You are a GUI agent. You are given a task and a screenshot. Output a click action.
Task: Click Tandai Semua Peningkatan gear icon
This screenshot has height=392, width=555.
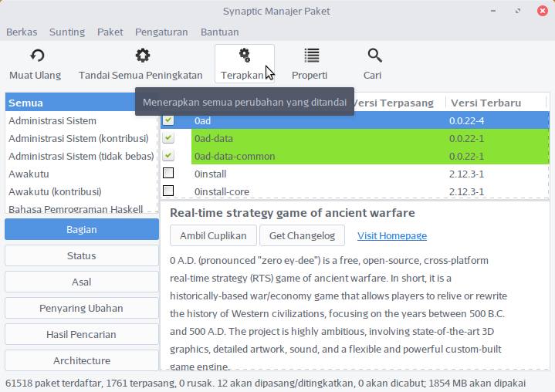pos(141,56)
